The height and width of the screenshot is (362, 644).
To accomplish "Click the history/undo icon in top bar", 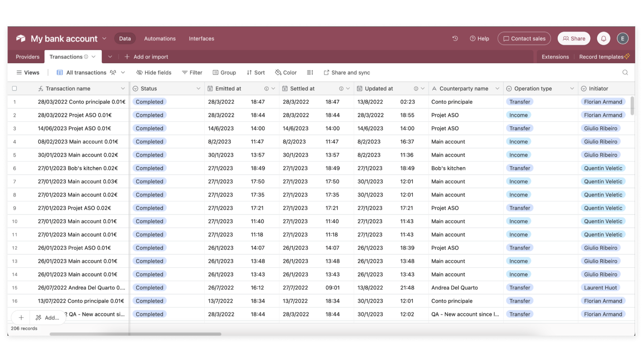I will click(456, 38).
